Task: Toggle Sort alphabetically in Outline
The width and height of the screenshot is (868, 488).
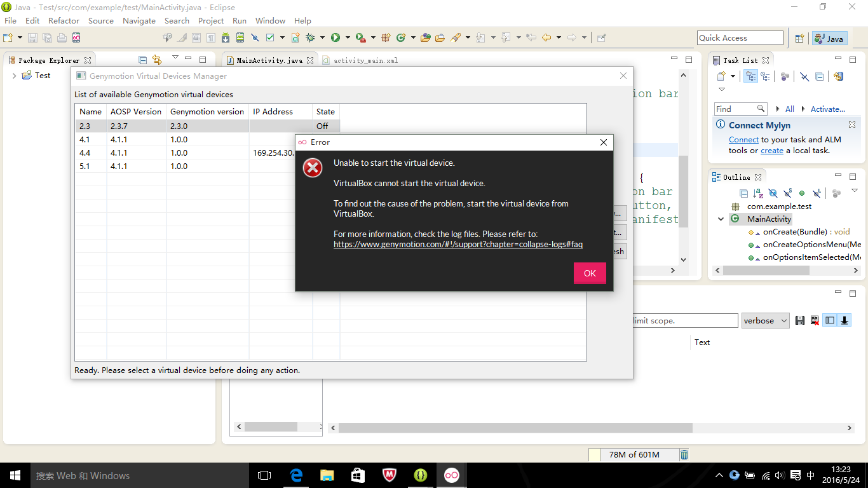Action: (x=758, y=193)
